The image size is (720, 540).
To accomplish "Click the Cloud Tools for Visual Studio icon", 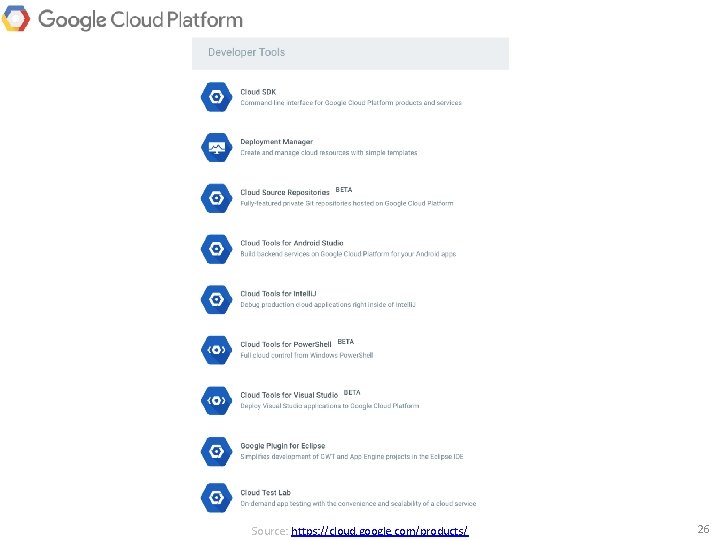I will point(216,400).
